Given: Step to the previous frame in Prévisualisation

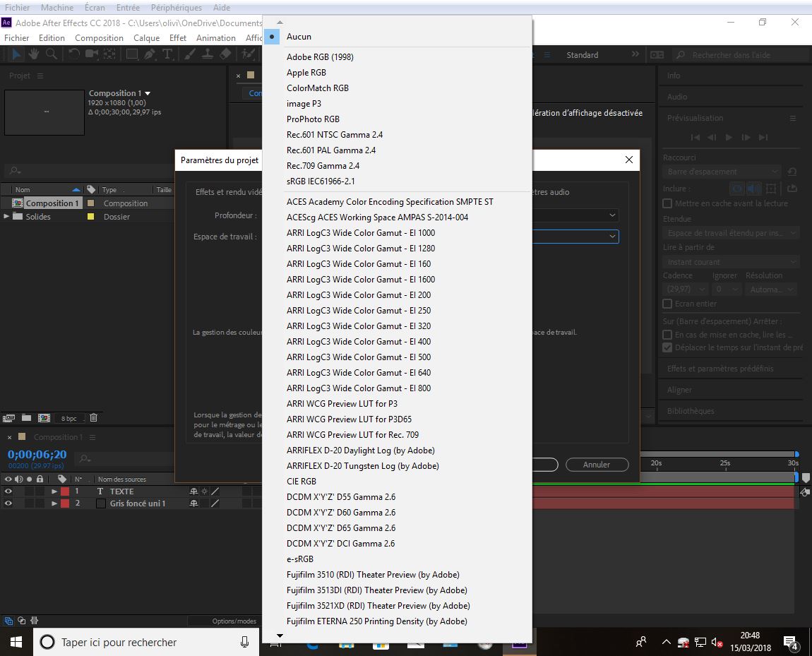Looking at the screenshot, I should tap(712, 137).
